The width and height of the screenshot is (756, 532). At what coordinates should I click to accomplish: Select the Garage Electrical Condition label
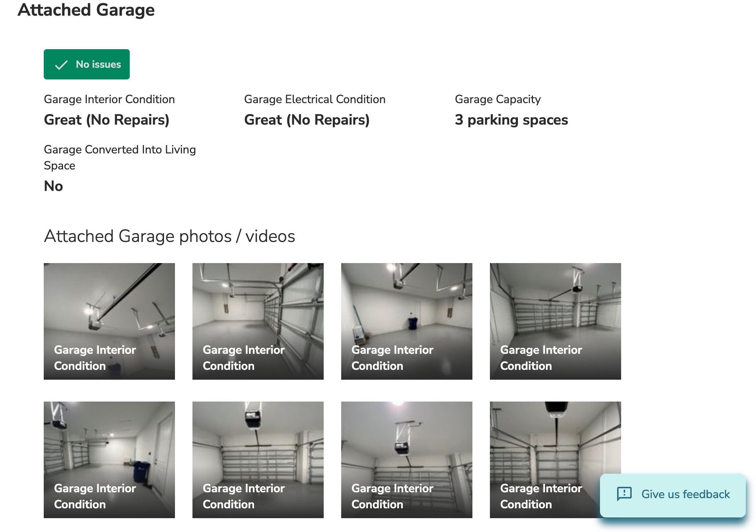click(315, 99)
